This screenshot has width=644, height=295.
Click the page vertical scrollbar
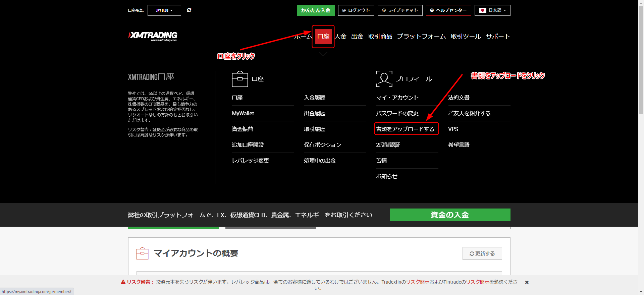641,67
